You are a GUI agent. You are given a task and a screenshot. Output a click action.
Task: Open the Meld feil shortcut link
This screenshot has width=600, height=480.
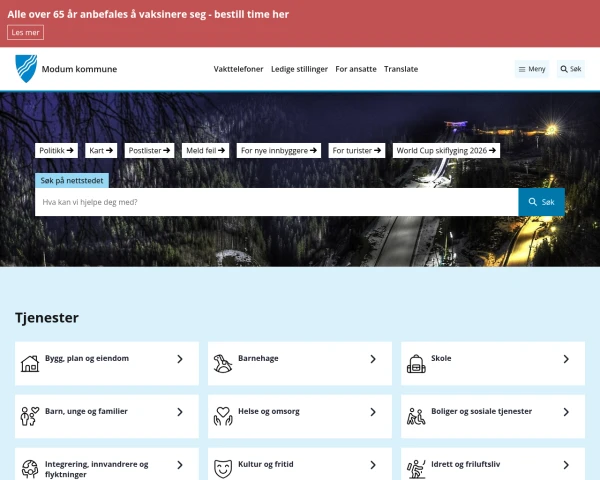pos(205,150)
